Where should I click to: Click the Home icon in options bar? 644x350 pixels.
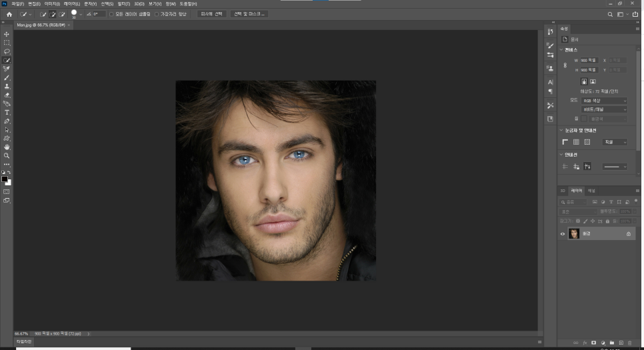(x=9, y=14)
